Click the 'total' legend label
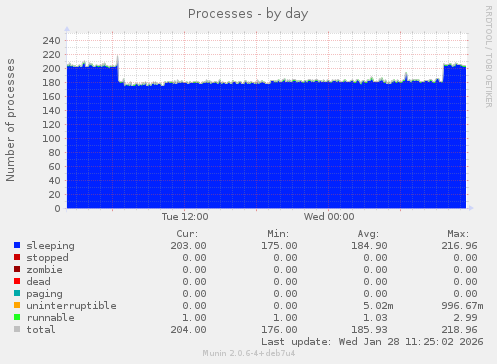Image resolution: width=497 pixels, height=364 pixels. (41, 330)
